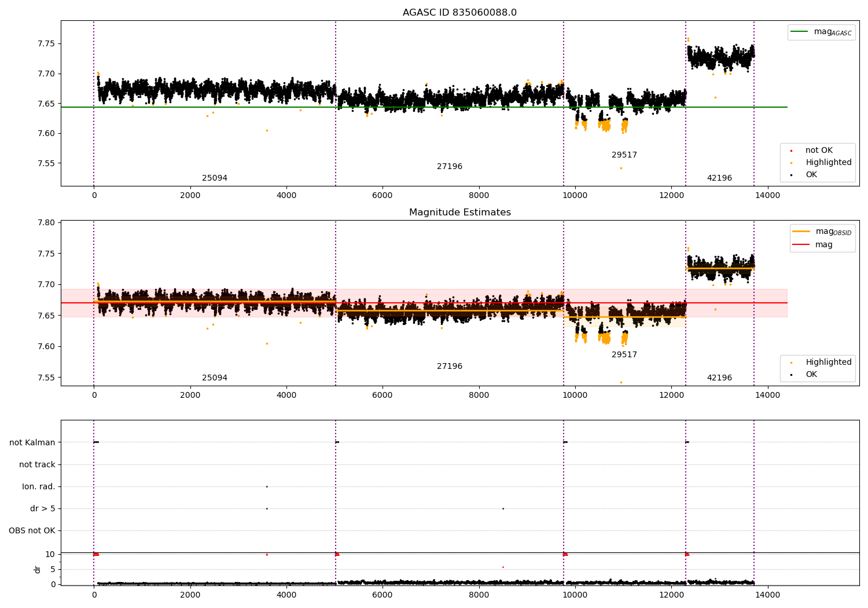Click the 10 tick on the dr axis
The width and height of the screenshot is (868, 608).
tap(50, 555)
